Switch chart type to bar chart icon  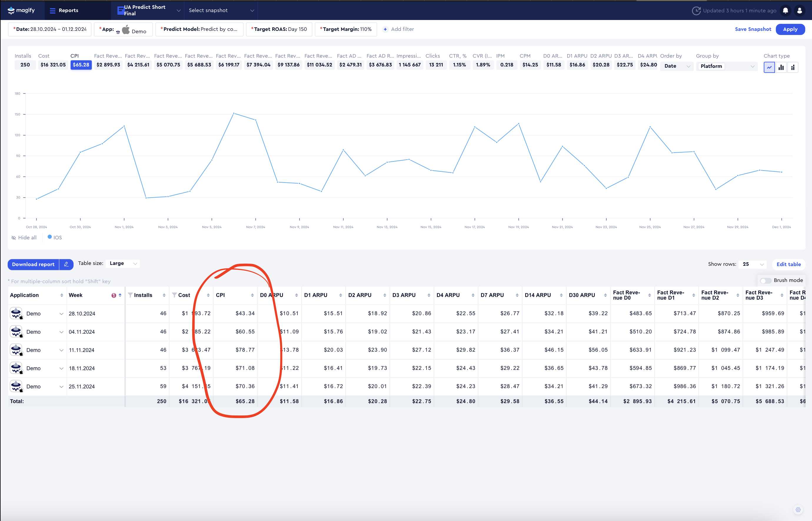(781, 67)
